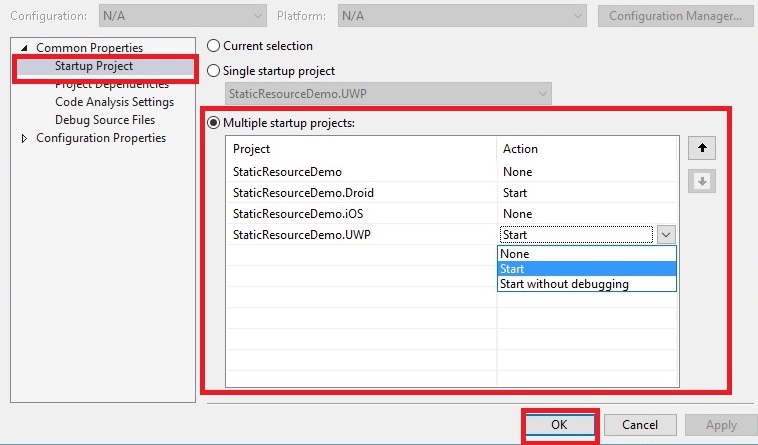Select the Current selection radio option

[213, 46]
